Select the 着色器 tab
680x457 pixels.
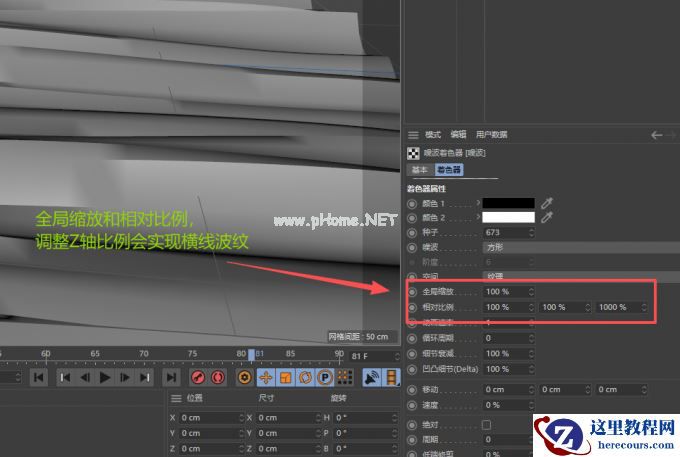pos(449,170)
